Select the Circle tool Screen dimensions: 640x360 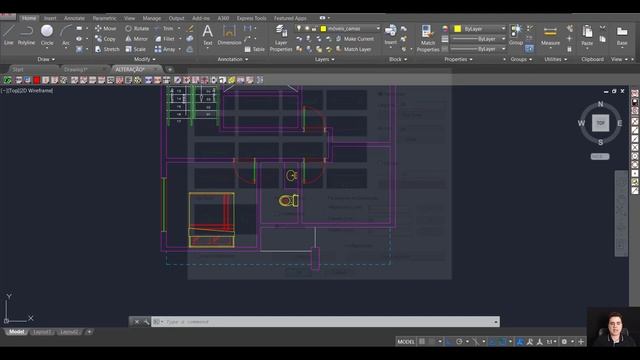[x=47, y=34]
